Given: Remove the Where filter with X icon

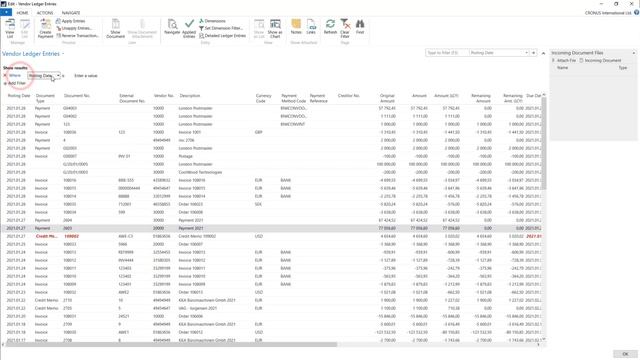Looking at the screenshot, I should 5,76.
